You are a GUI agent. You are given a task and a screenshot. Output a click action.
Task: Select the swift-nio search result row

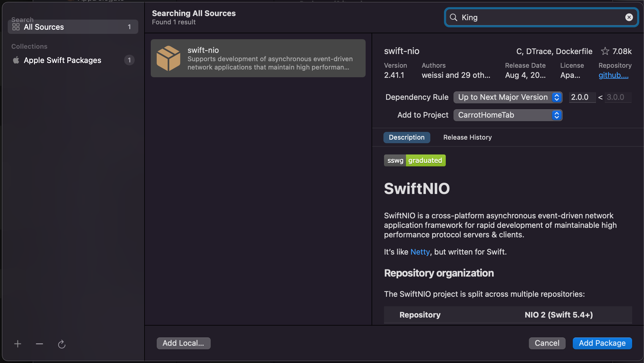pos(258,58)
